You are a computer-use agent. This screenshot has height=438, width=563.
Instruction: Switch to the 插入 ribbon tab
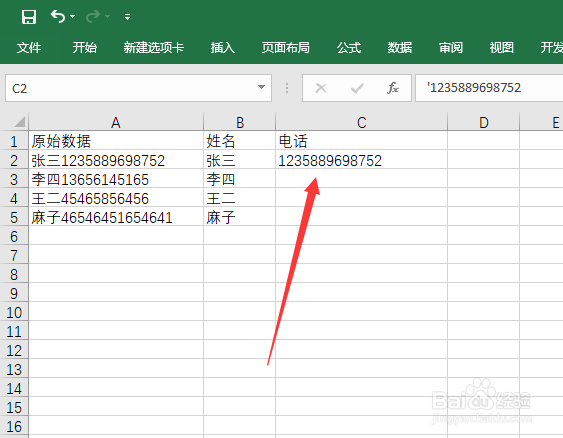[x=223, y=47]
